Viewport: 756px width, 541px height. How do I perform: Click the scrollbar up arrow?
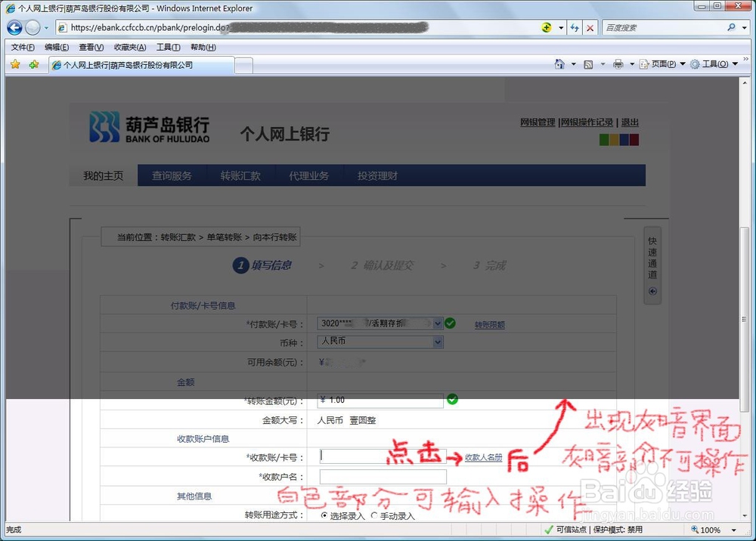[745, 82]
